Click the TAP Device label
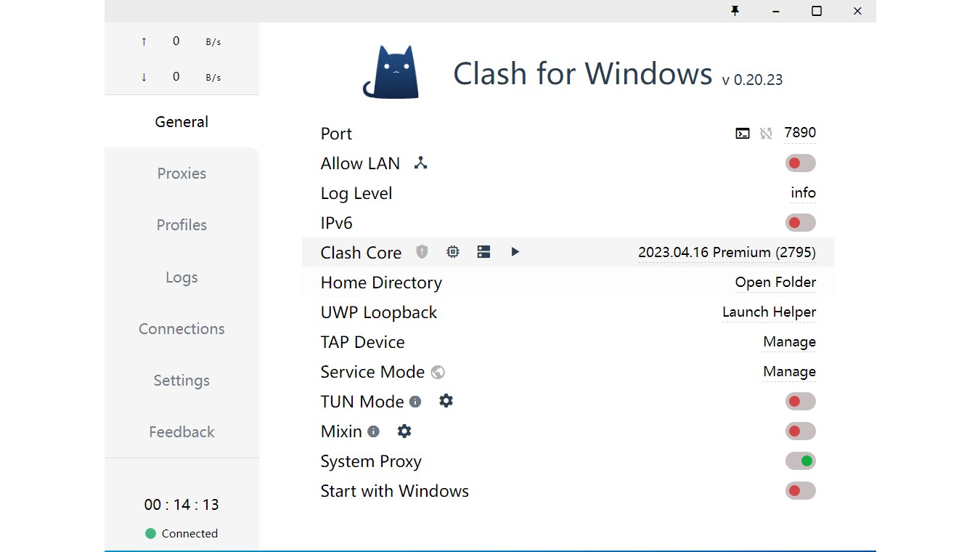Viewport: 980px width, 552px height. (x=363, y=342)
